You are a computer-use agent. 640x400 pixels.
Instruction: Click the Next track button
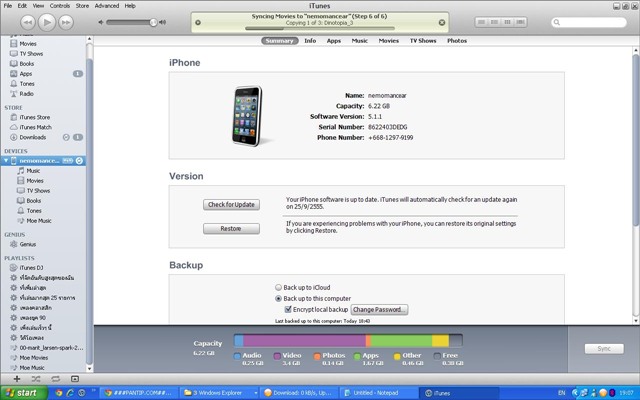pyautogui.click(x=66, y=22)
